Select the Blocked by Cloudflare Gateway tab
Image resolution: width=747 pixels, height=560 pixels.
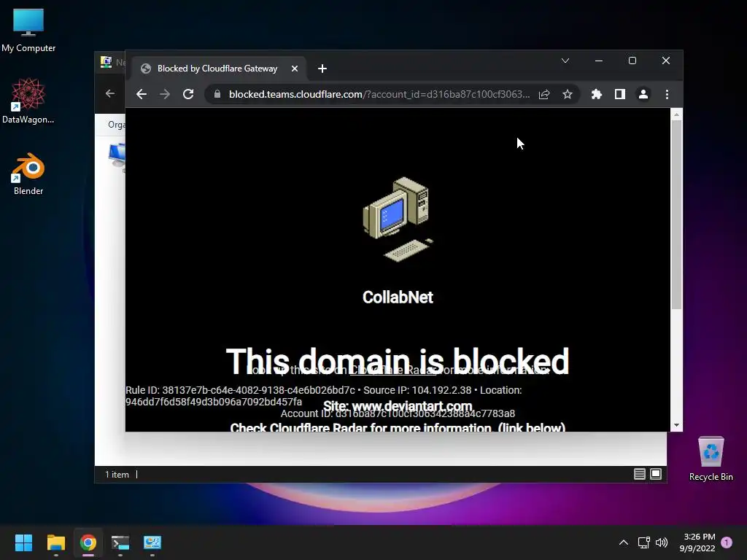[217, 69]
